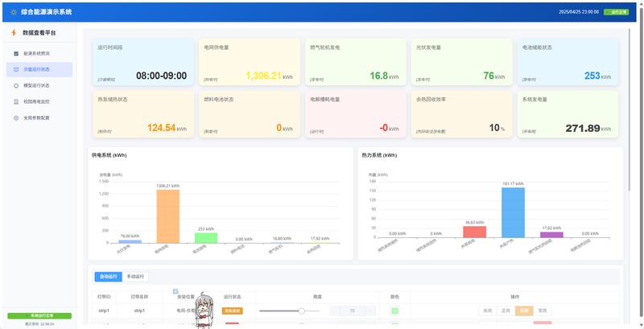Viewport: 644px width, 329px height.
Task: Click the anime mascot character figure
Action: [202, 310]
